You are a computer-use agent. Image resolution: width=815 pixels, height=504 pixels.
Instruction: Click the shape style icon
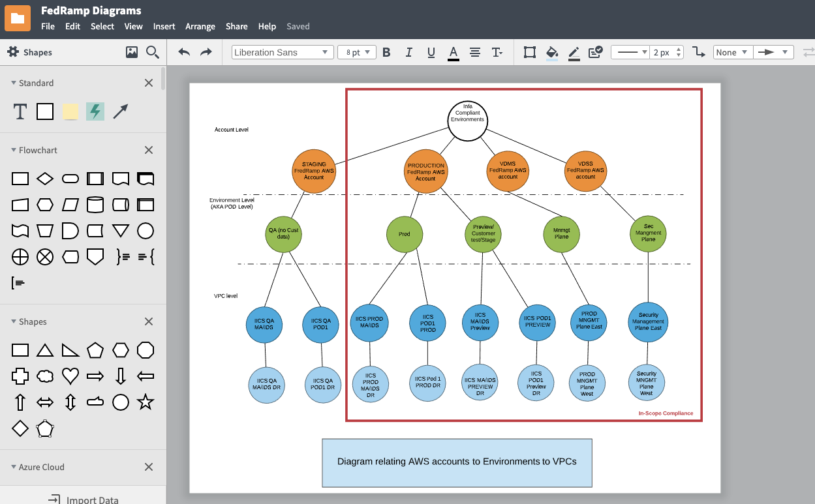(530, 52)
